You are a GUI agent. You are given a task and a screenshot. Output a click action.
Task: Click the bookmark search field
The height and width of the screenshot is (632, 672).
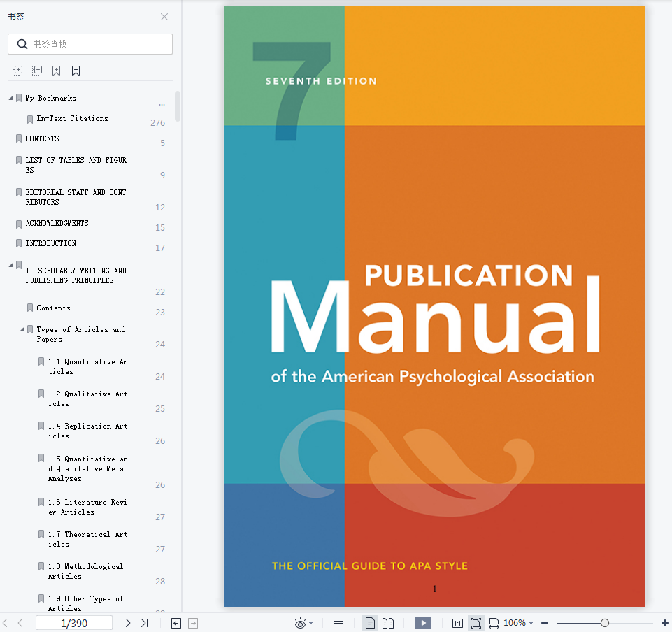tap(90, 44)
